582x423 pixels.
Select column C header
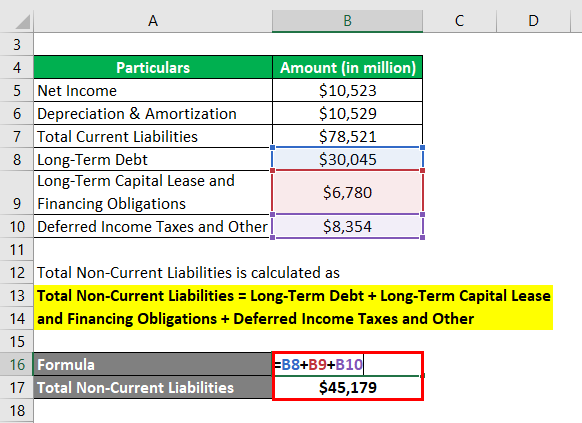tap(459, 21)
